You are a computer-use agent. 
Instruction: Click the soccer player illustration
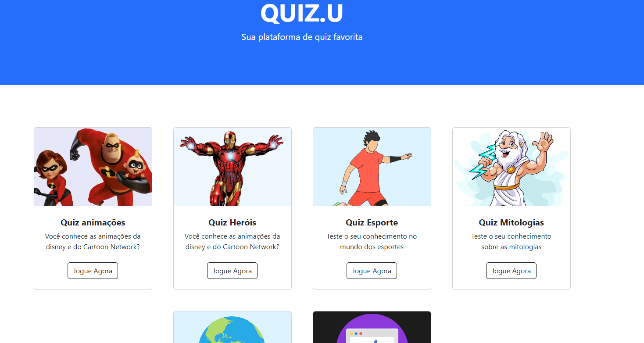coord(372,167)
